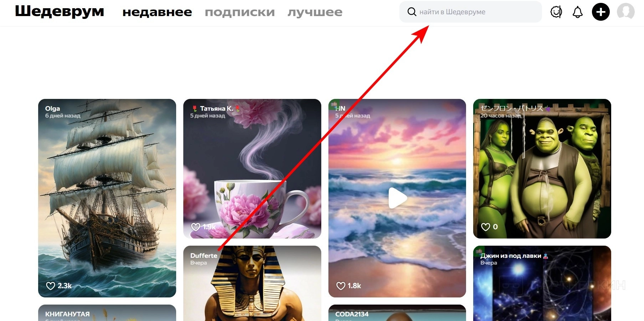Like Olga's sailing ship image
644x321 pixels.
(x=51, y=286)
